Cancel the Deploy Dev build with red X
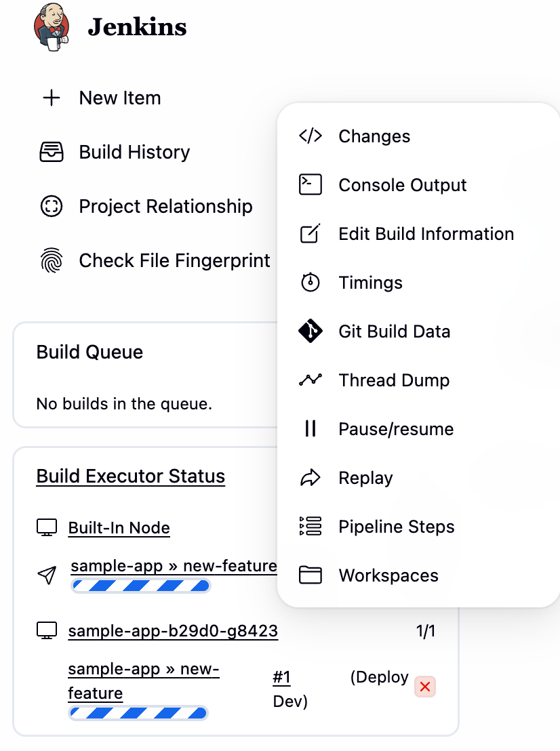The image size is (560, 751). pos(425,687)
